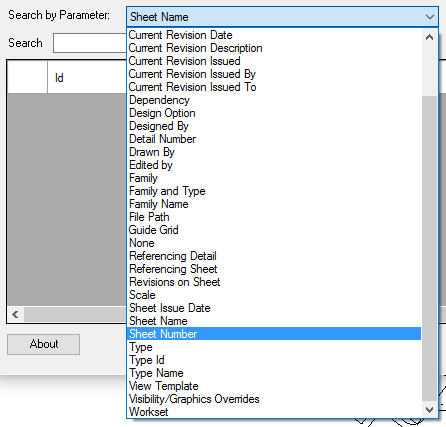Pick Family Name from dropdown list
The image size is (446, 427).
click(274, 204)
